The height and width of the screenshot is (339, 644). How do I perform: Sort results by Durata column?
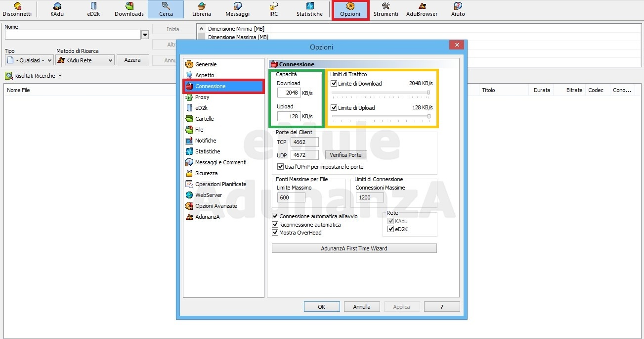point(541,90)
